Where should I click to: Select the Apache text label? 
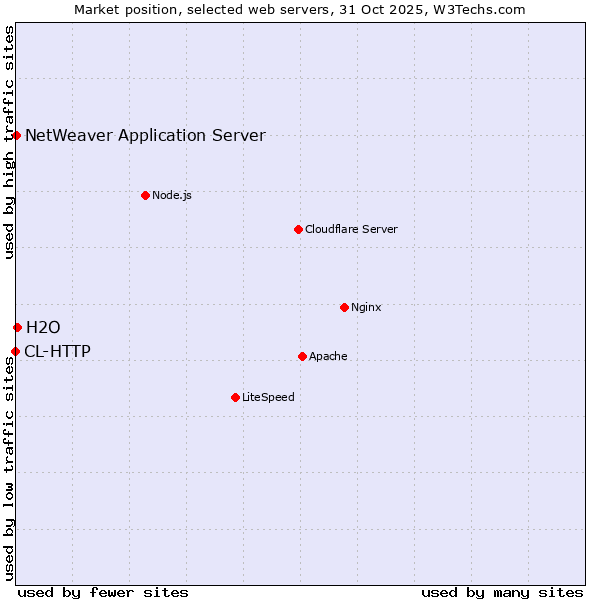coord(328,356)
